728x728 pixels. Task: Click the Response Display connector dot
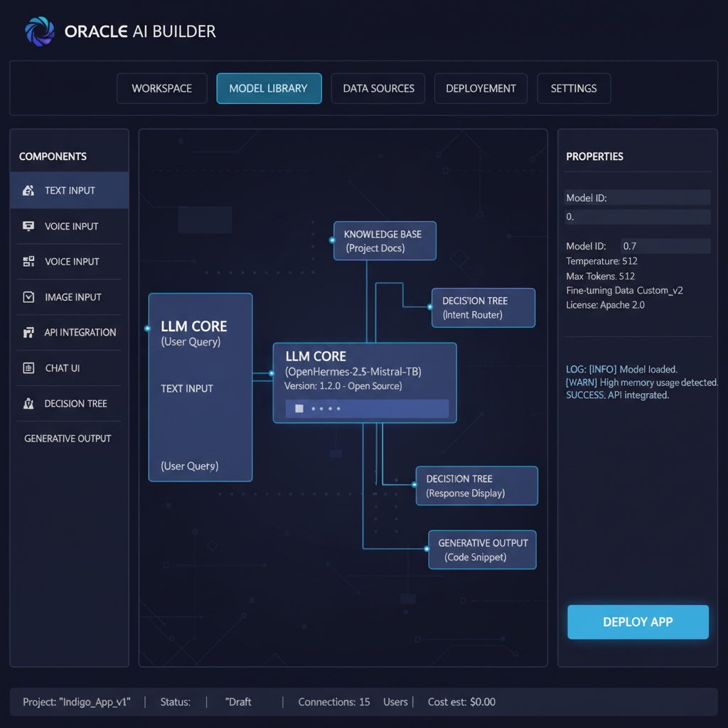pos(414,485)
